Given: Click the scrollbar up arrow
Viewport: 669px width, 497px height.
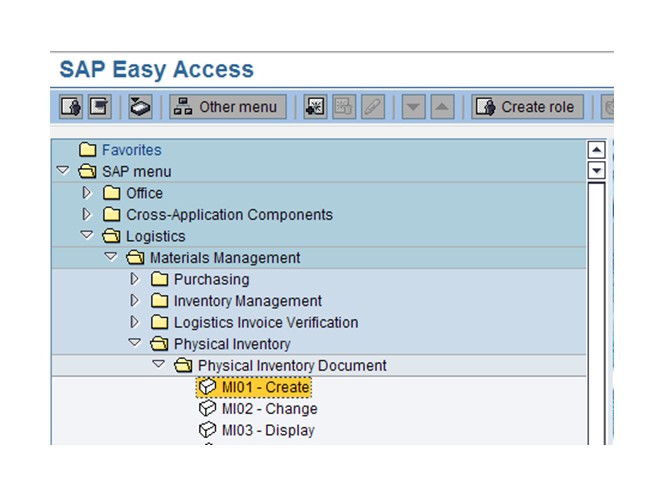Looking at the screenshot, I should pos(596,150).
